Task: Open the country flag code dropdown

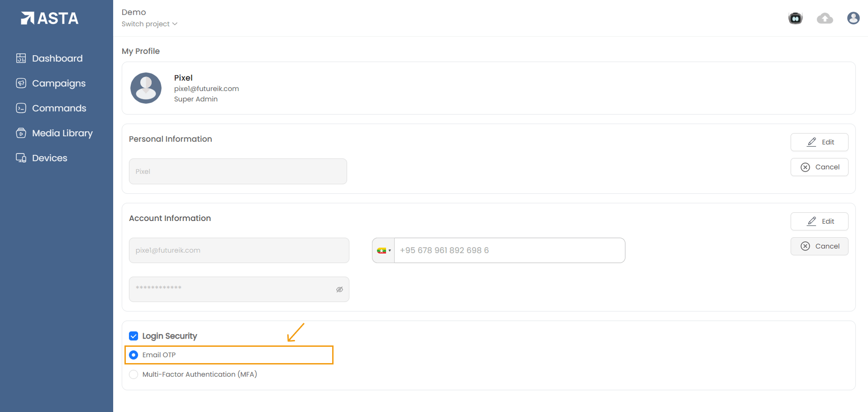Action: [383, 250]
